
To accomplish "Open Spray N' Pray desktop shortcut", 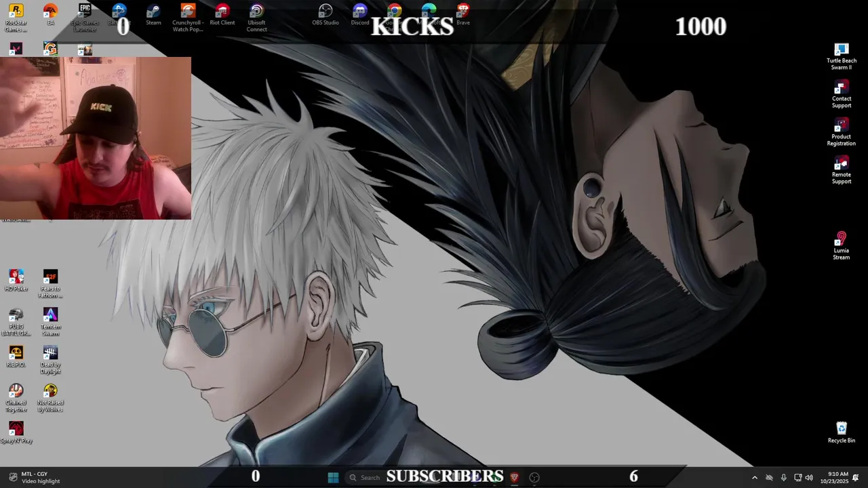I will (x=16, y=432).
